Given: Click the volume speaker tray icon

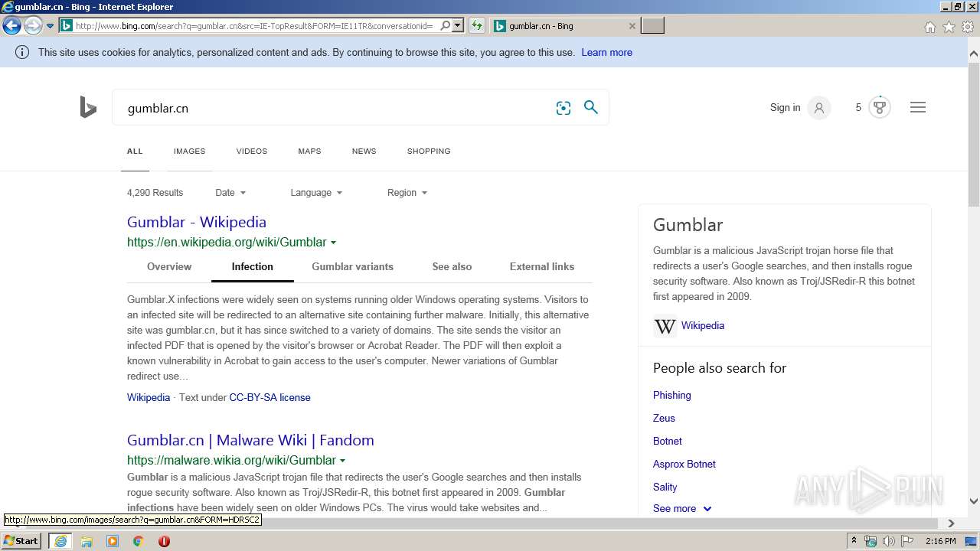Looking at the screenshot, I should (x=888, y=541).
